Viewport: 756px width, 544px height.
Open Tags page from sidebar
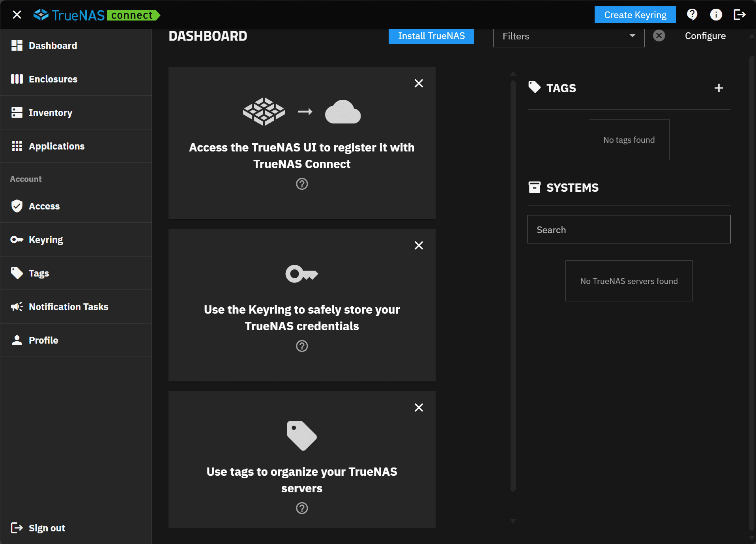tap(76, 273)
